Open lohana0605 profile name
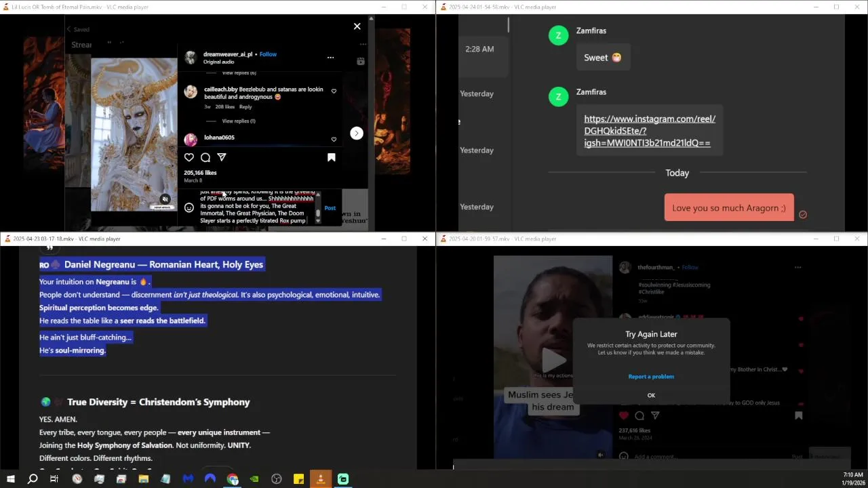The image size is (868, 488). 219,138
